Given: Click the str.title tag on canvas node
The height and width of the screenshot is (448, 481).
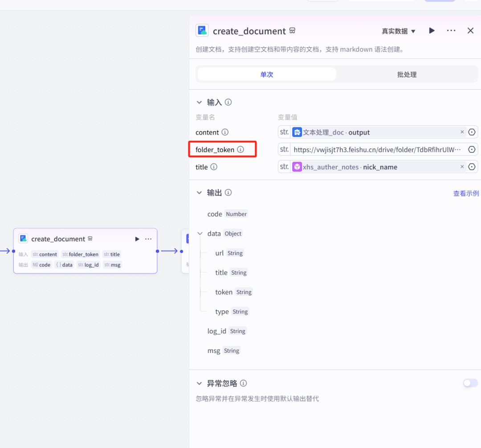Looking at the screenshot, I should [x=112, y=254].
